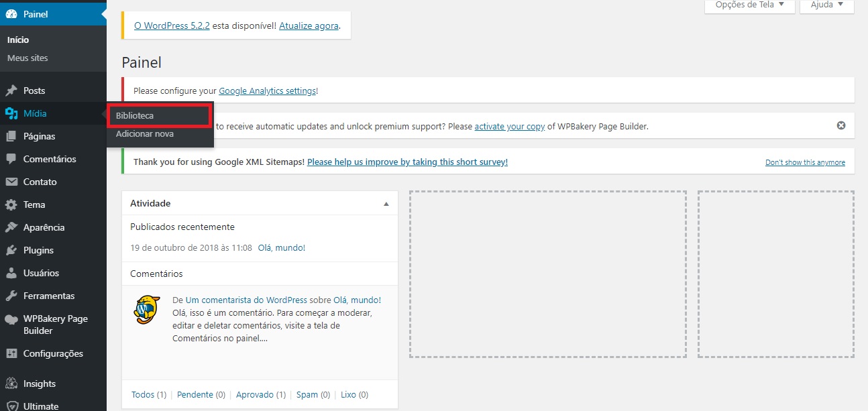Click the Painel dashboard icon
The width and height of the screenshot is (868, 411).
[x=12, y=13]
